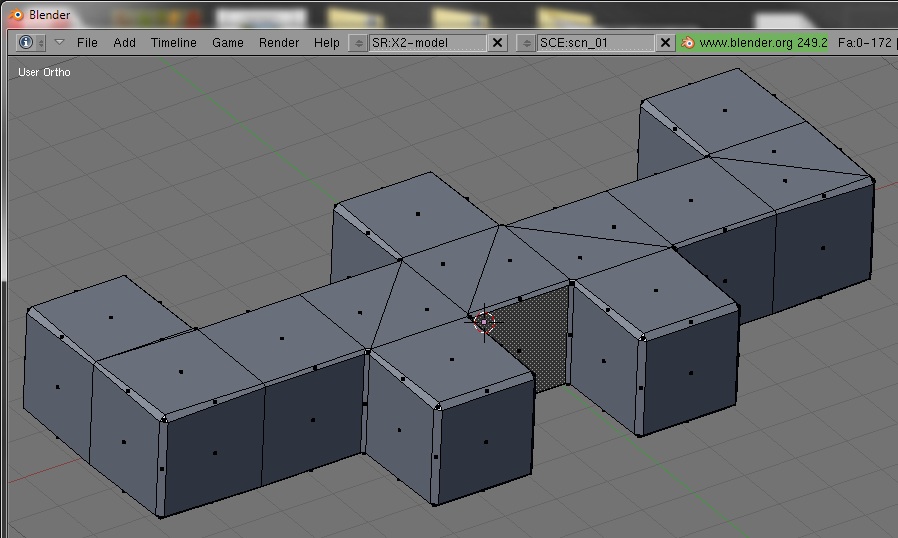
Task: Open www.blender.org 249.2 link
Action: tap(763, 43)
